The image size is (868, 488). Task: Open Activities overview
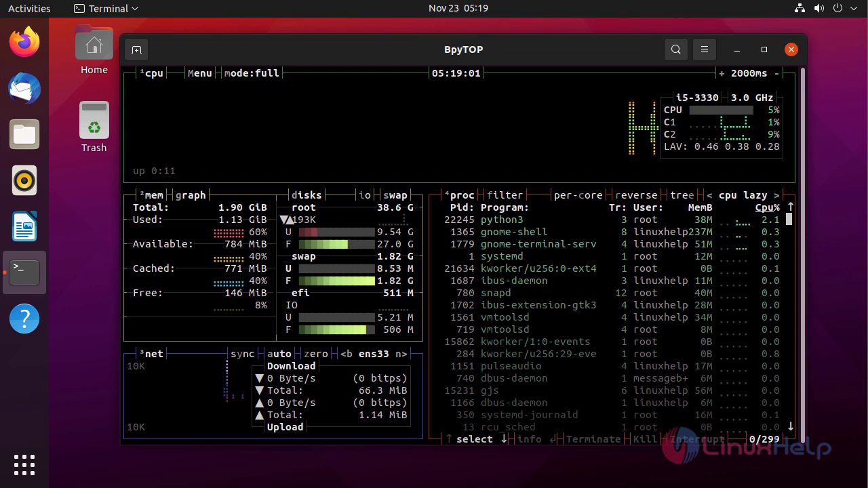[29, 9]
